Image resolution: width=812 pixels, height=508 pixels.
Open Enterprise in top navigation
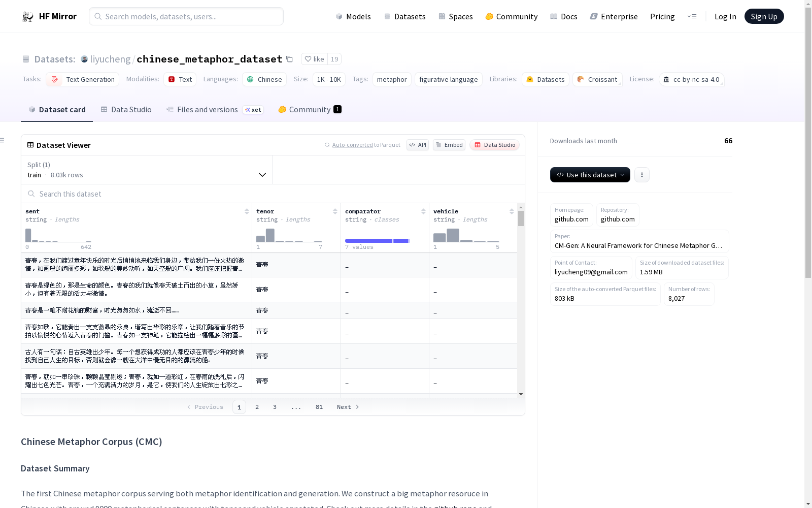pyautogui.click(x=614, y=16)
